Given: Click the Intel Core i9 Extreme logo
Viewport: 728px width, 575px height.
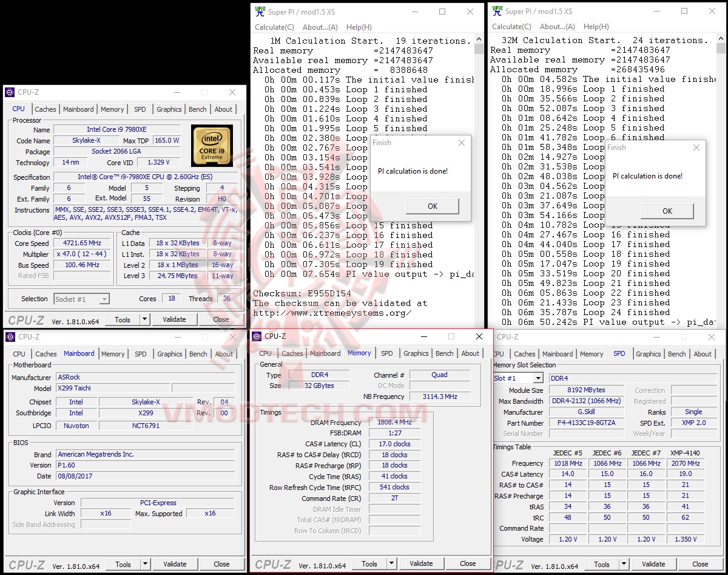Looking at the screenshot, I should point(212,146).
